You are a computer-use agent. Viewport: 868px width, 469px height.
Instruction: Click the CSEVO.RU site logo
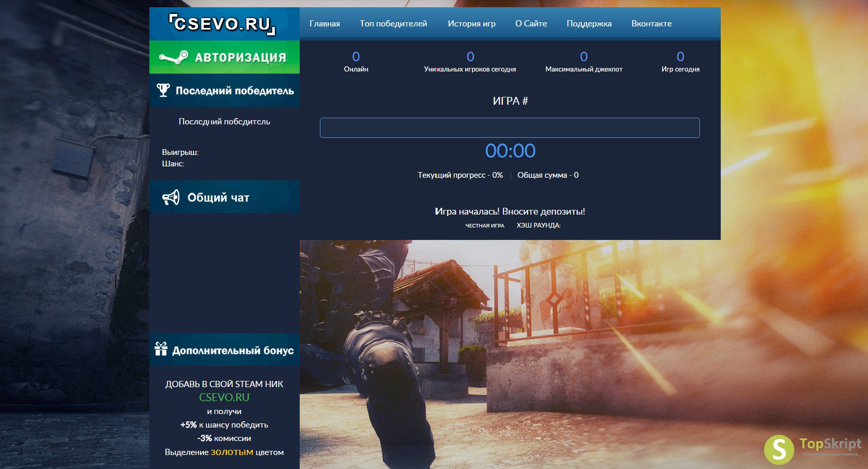click(x=222, y=24)
